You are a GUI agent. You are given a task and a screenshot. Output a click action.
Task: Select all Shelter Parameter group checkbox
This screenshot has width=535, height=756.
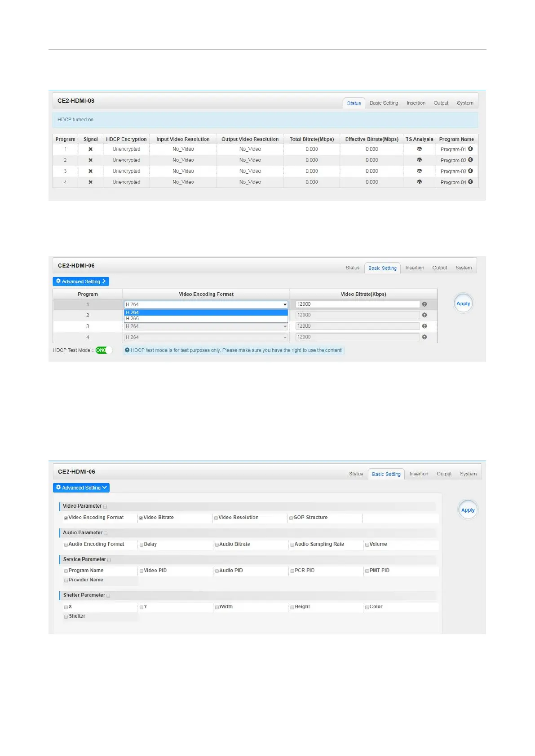(108, 596)
